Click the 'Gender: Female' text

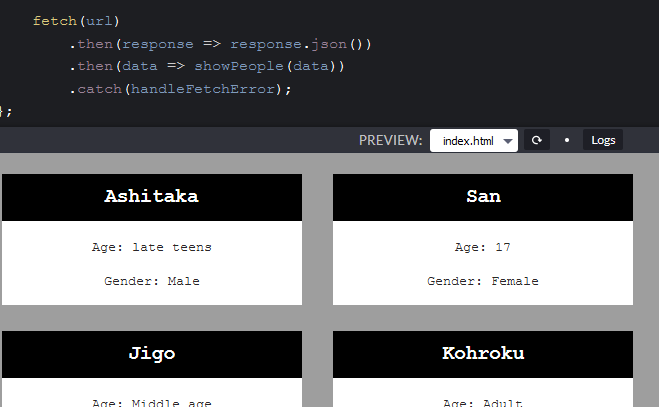tap(483, 281)
